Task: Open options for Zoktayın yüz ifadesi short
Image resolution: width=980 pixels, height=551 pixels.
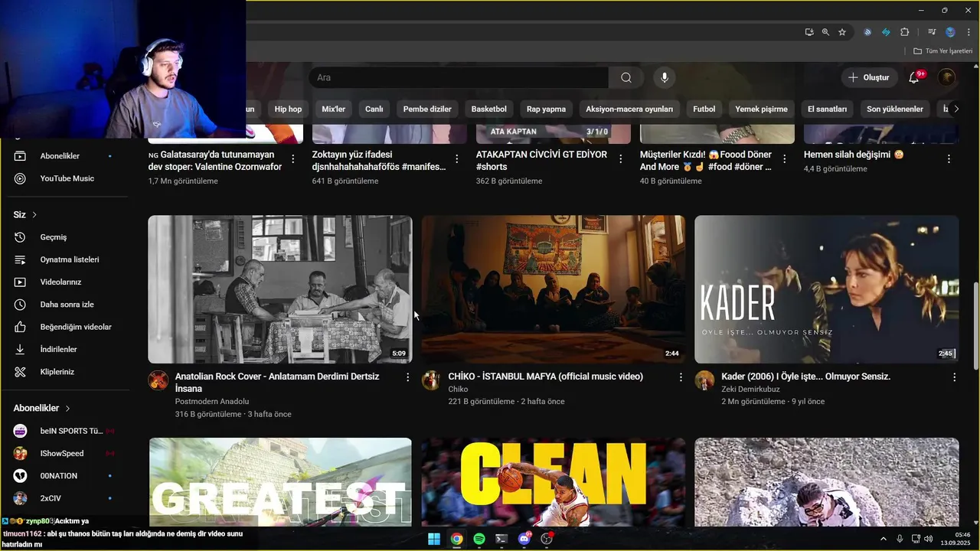Action: tap(457, 159)
